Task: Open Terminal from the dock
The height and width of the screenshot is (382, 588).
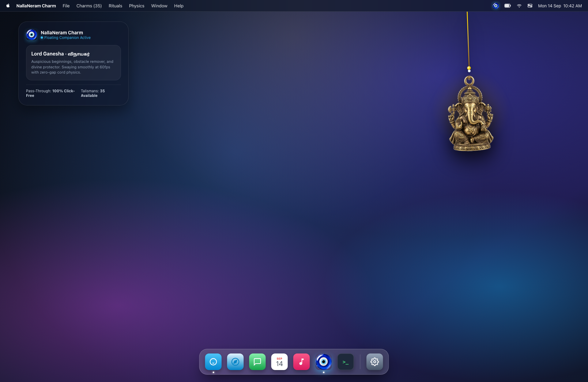Action: coord(345,362)
